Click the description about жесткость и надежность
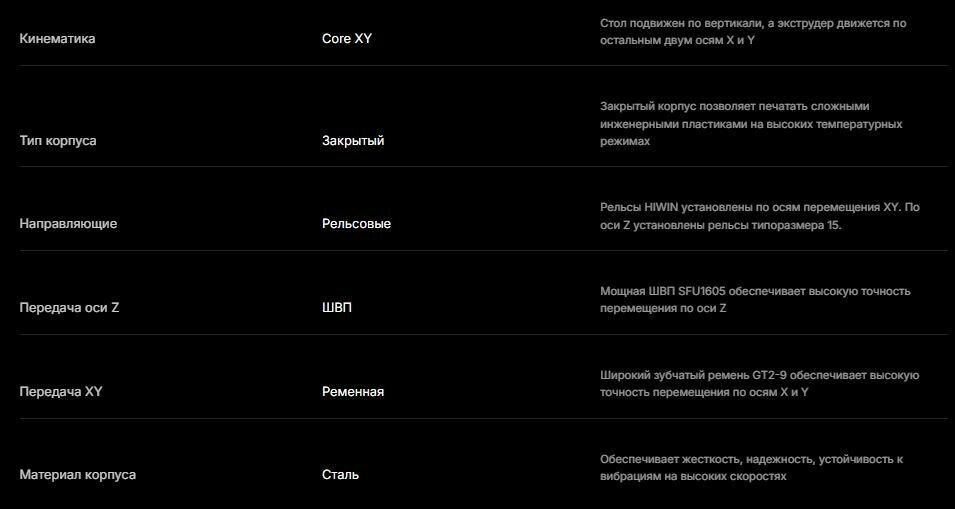 (752, 468)
